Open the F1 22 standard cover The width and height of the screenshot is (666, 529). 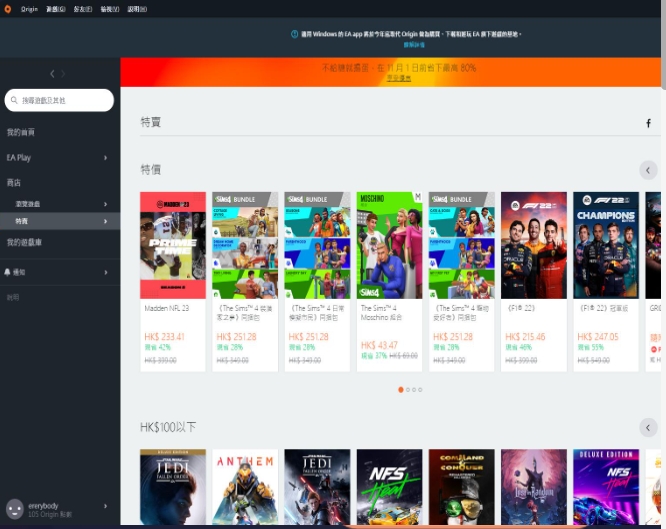(534, 245)
